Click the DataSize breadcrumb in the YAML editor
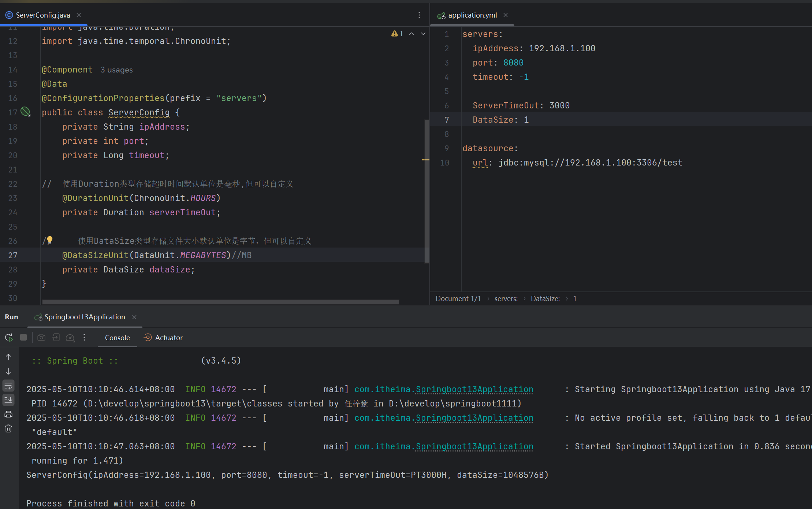This screenshot has height=509, width=812. click(x=545, y=299)
